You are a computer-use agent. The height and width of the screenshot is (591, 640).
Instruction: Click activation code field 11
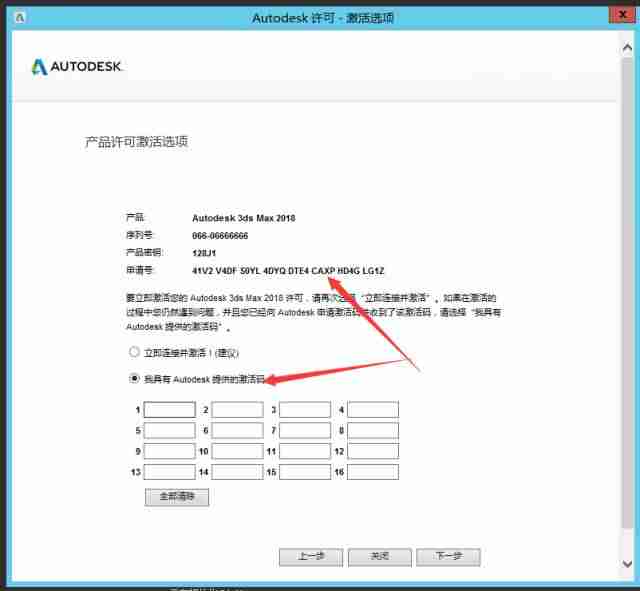pyautogui.click(x=305, y=451)
